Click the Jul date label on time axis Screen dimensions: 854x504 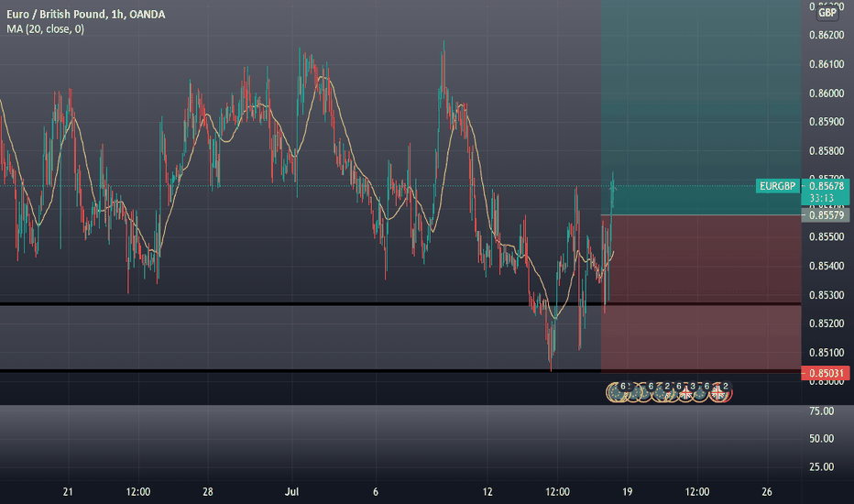(x=292, y=491)
